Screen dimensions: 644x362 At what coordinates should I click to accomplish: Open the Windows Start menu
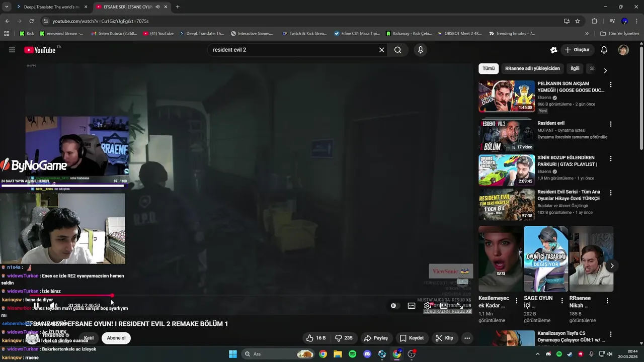pos(233,354)
